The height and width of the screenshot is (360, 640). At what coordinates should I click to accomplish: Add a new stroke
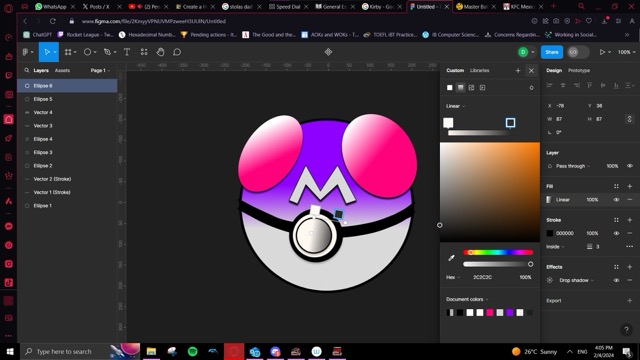click(629, 220)
